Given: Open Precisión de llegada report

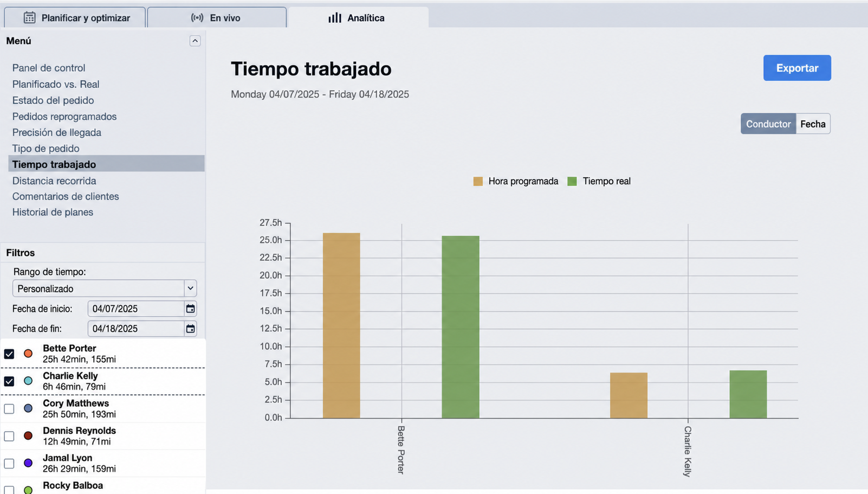Looking at the screenshot, I should [57, 132].
